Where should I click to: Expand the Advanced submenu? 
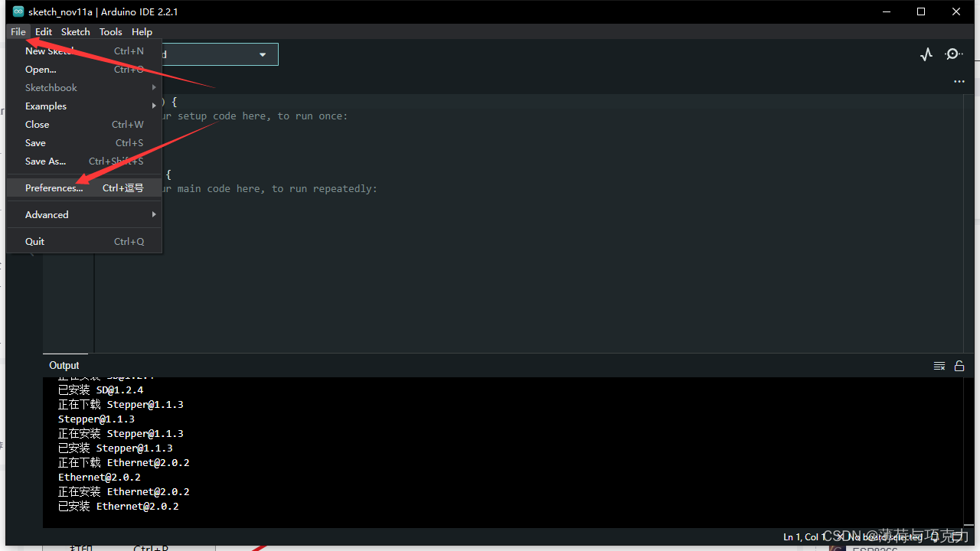(84, 214)
